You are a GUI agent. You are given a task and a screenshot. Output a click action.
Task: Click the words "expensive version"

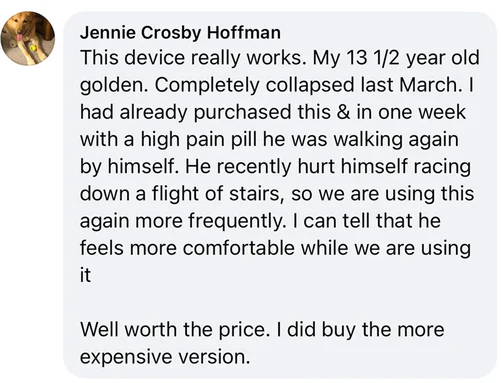point(165,357)
